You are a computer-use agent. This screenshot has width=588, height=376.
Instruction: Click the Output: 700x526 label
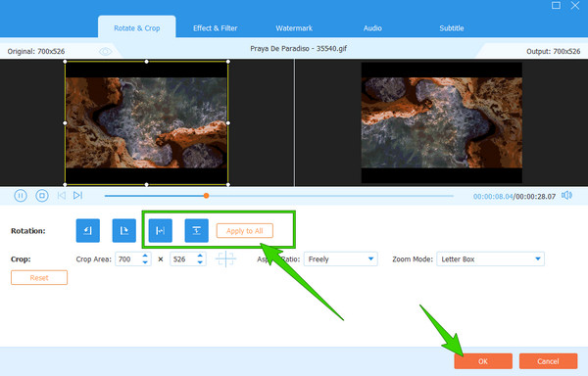(553, 51)
